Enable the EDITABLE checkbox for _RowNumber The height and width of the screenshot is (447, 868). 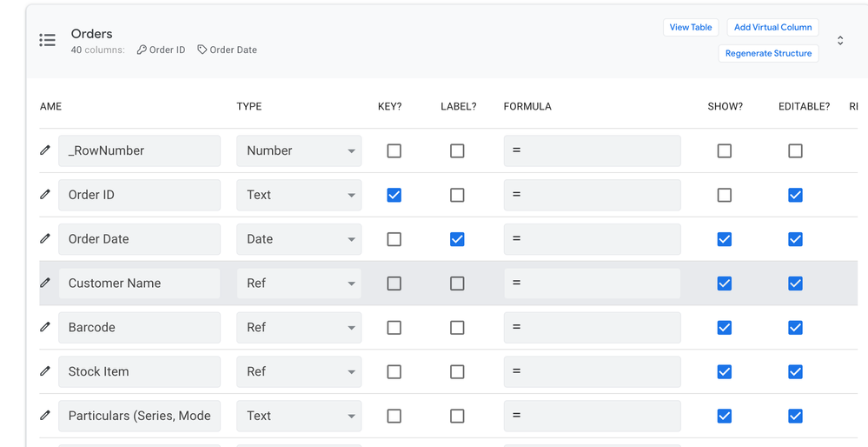coord(796,150)
